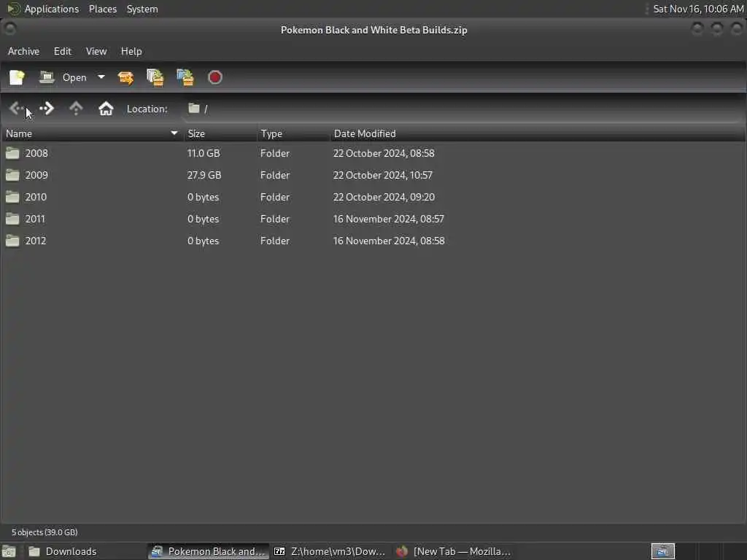Click the folder name 2008
747x560 pixels.
click(36, 153)
